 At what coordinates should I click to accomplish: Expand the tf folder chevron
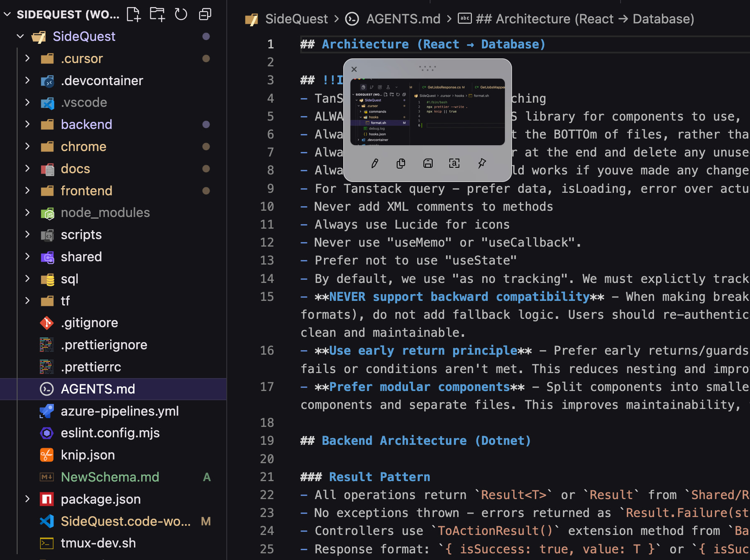pos(28,301)
